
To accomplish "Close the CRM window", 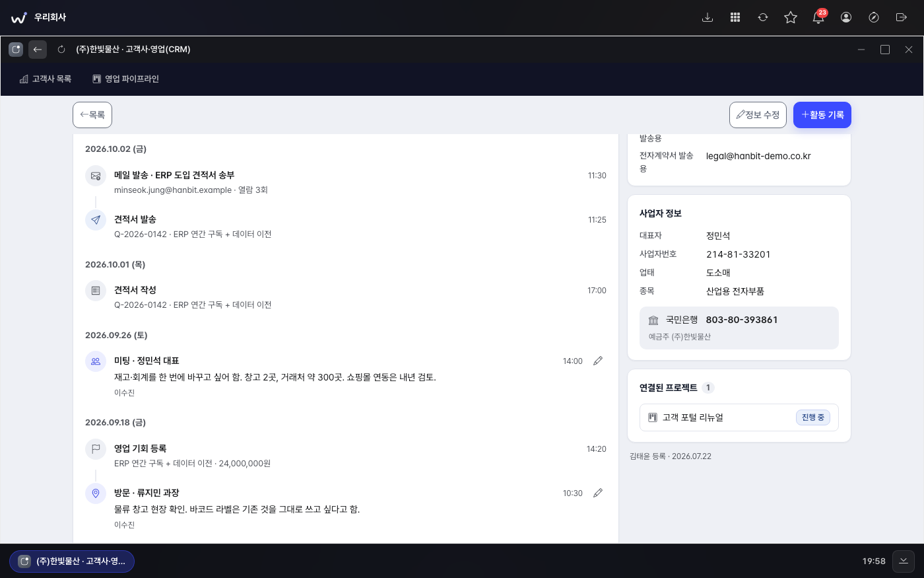I will pyautogui.click(x=909, y=50).
